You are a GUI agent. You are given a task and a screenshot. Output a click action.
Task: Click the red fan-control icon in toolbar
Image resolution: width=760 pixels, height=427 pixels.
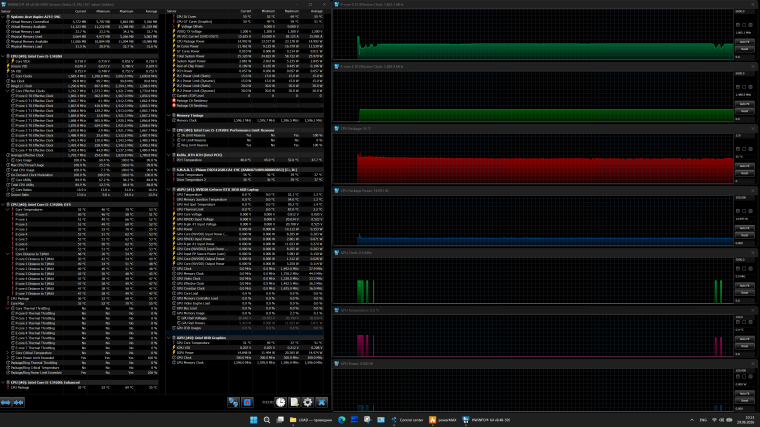pyautogui.click(x=247, y=402)
